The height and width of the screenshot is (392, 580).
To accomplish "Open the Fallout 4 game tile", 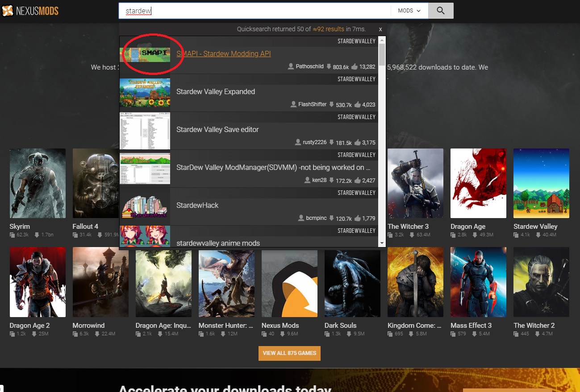I will click(96, 183).
